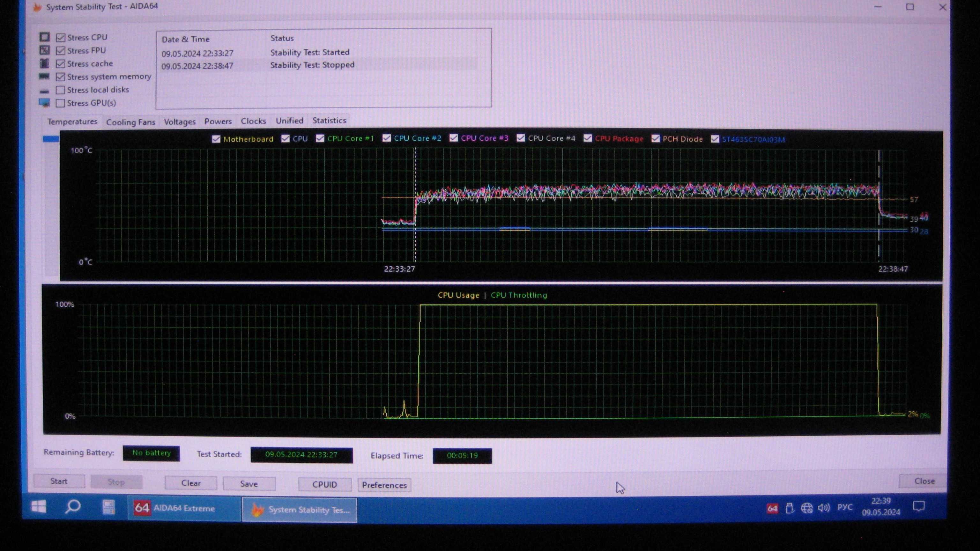Uncheck Stress system memory
980x551 pixels.
(61, 77)
